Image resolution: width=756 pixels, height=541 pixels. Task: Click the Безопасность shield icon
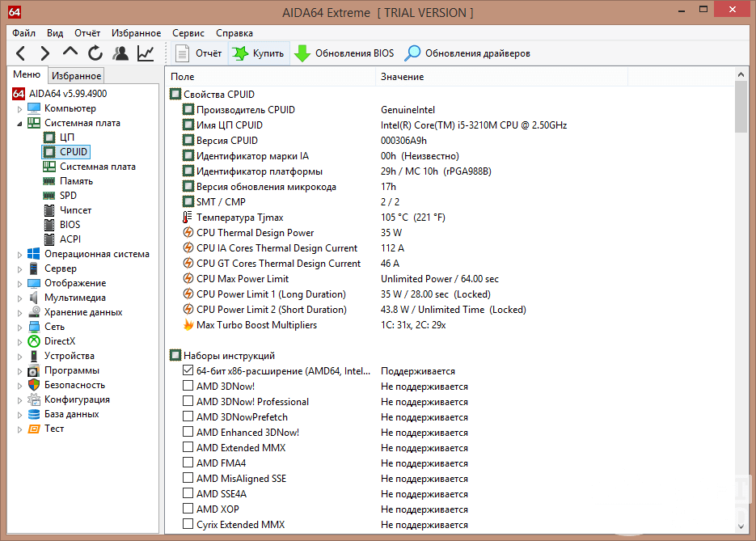coord(34,385)
